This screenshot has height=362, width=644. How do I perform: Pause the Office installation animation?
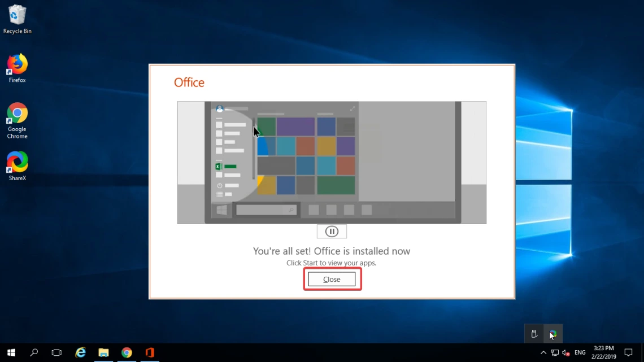pyautogui.click(x=332, y=232)
